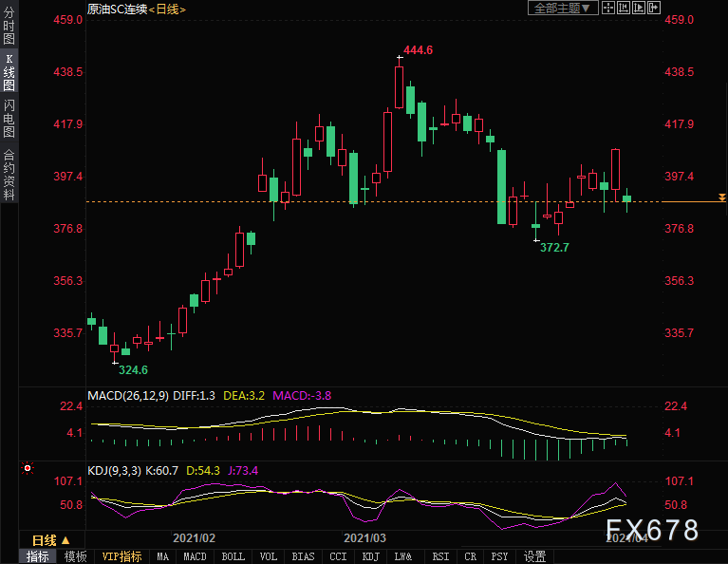Switch to the 模板 tab
The width and height of the screenshot is (728, 564).
pyautogui.click(x=76, y=556)
